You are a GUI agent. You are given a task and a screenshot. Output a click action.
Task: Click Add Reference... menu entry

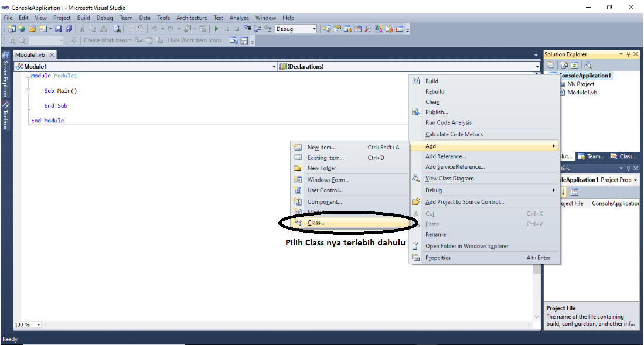point(485,156)
